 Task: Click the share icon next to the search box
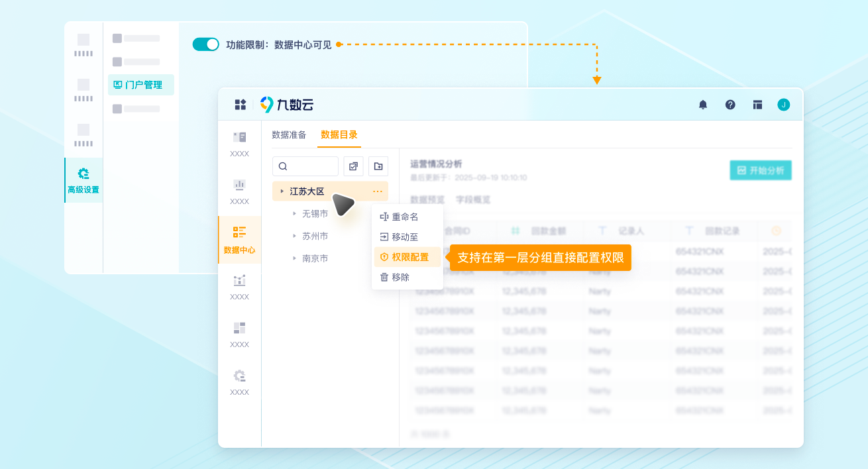coord(353,166)
